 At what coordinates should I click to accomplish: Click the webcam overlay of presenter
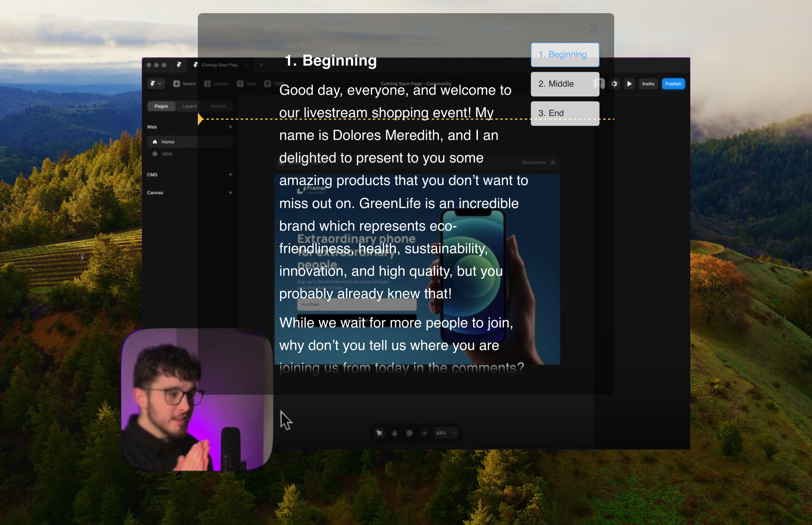pos(197,400)
